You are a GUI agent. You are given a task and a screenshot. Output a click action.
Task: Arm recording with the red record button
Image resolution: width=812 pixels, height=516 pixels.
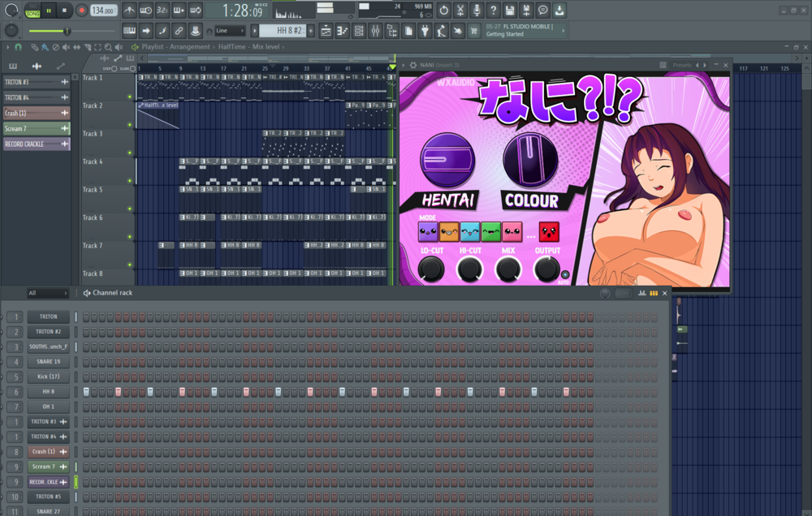click(81, 10)
